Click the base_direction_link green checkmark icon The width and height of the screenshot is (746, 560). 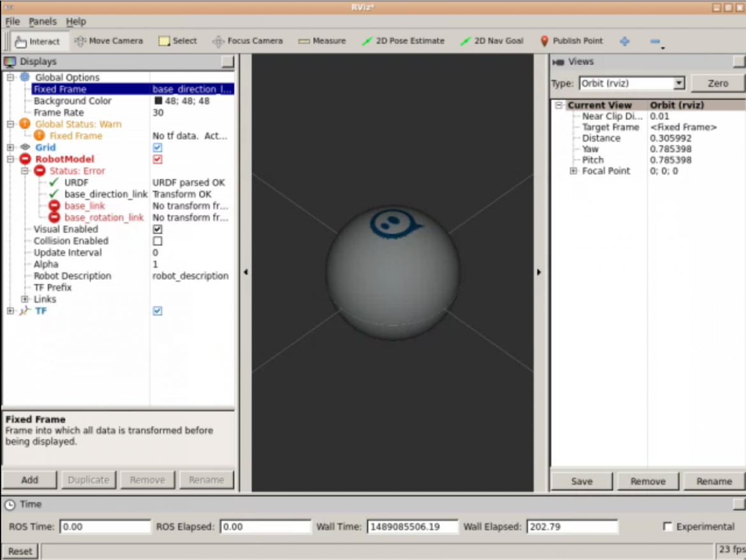point(54,194)
